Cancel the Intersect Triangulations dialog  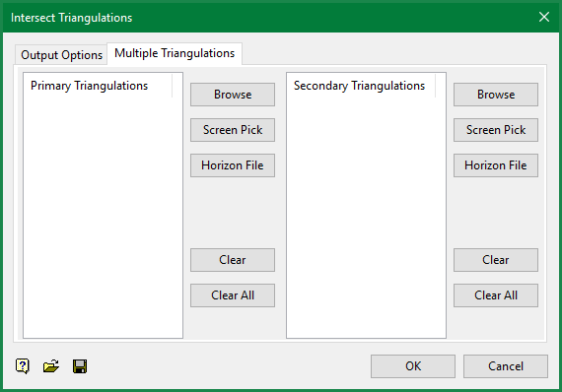click(506, 366)
